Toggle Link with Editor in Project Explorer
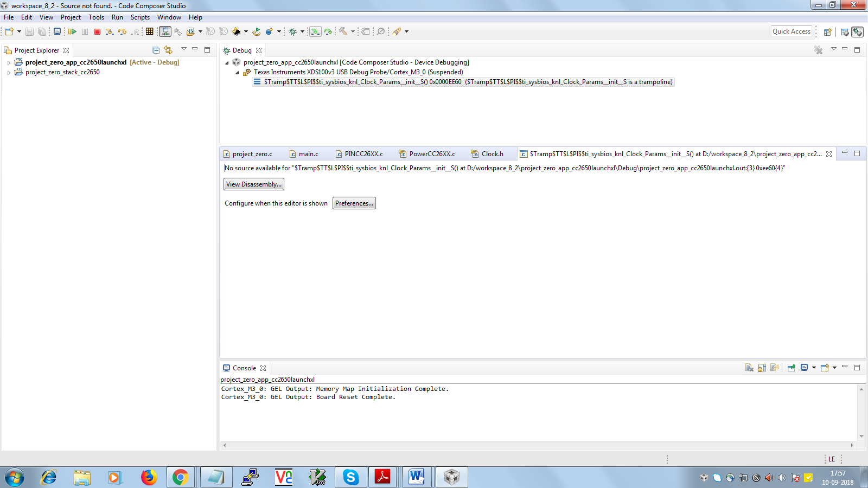The image size is (868, 488). 168,50
